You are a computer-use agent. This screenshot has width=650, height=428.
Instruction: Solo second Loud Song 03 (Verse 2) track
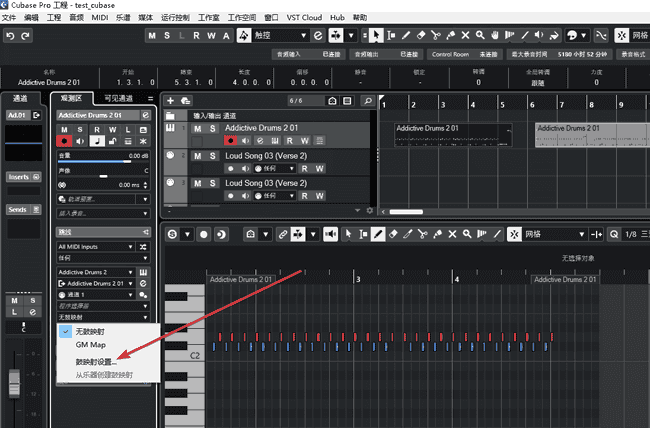213,183
